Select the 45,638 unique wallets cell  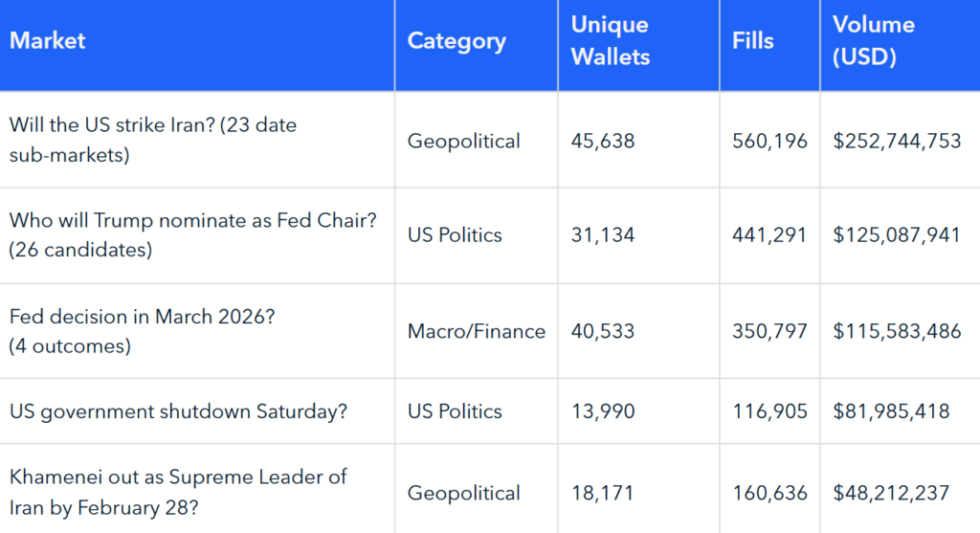click(603, 141)
